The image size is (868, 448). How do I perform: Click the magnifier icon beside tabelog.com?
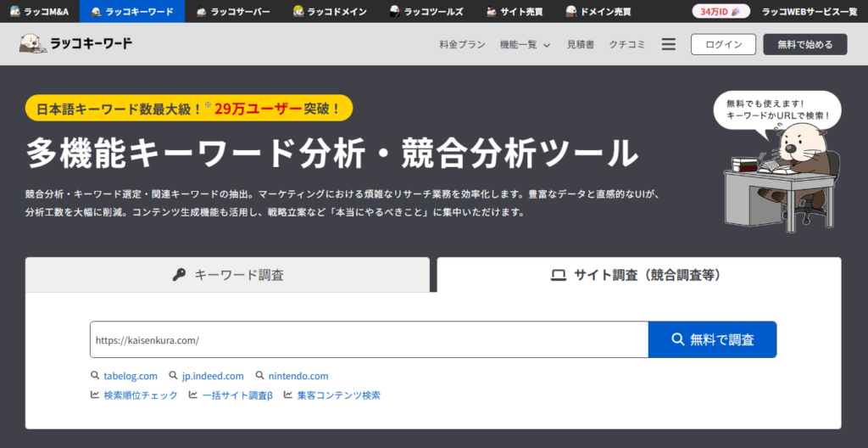[x=95, y=376]
